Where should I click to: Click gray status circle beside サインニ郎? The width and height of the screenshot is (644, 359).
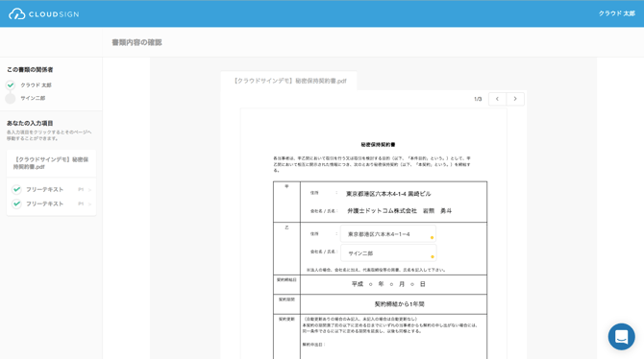tap(11, 99)
